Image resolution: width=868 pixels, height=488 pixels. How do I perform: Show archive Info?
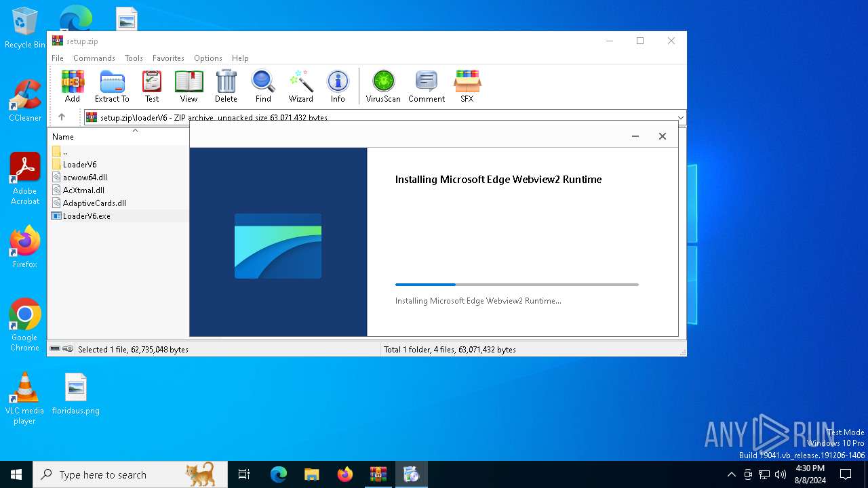click(338, 86)
